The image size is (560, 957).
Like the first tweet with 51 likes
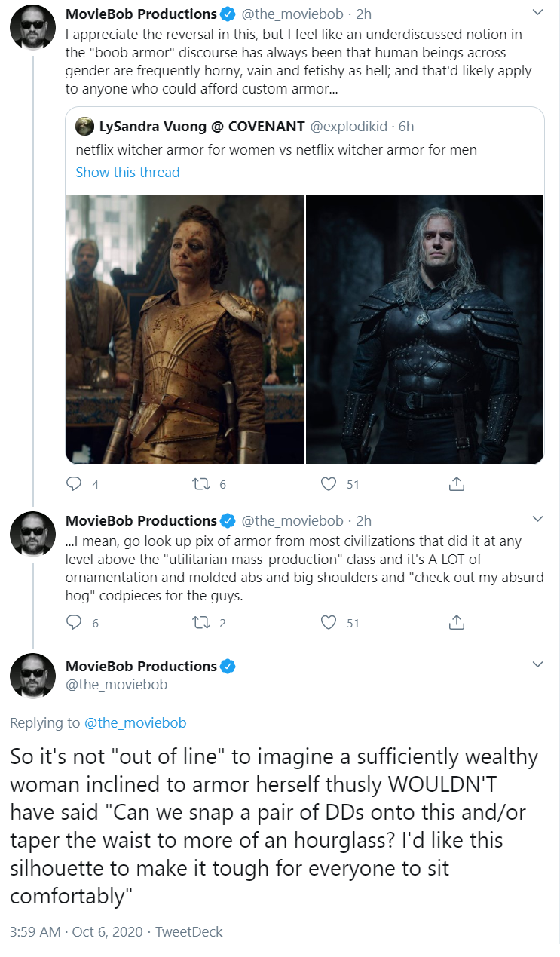coord(329,484)
